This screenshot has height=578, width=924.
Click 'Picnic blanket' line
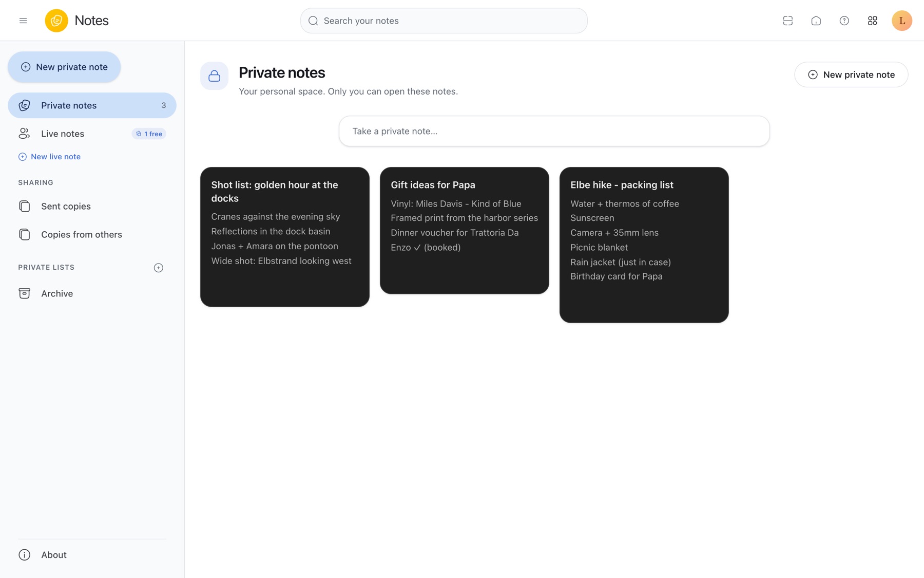coord(599,247)
